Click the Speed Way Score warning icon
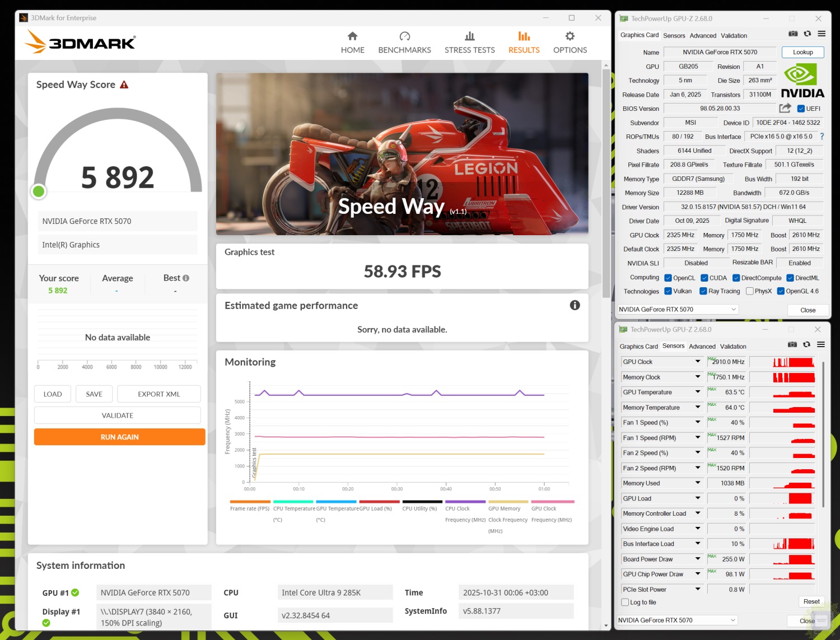840x640 pixels. click(x=124, y=85)
